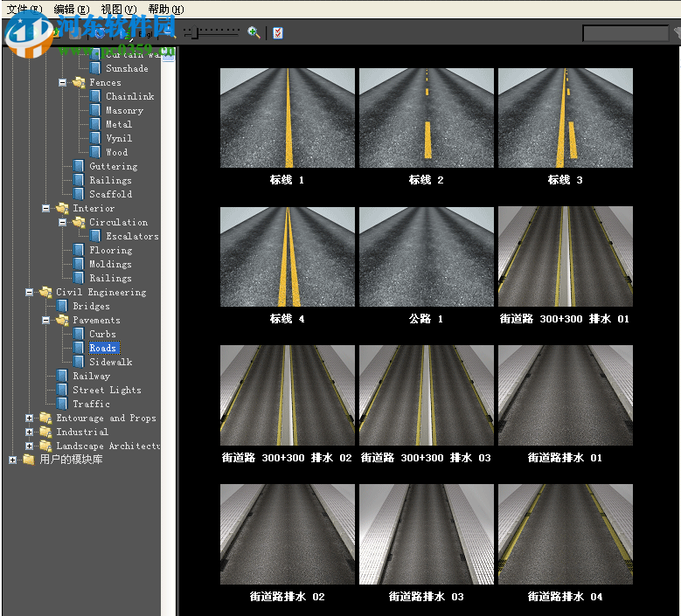Click the Escalators book icon

pos(95,236)
